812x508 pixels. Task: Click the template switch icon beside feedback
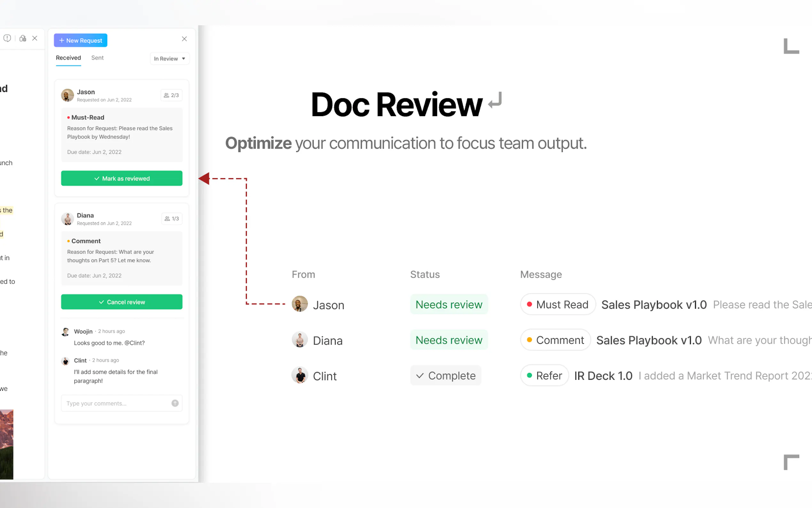tap(22, 38)
